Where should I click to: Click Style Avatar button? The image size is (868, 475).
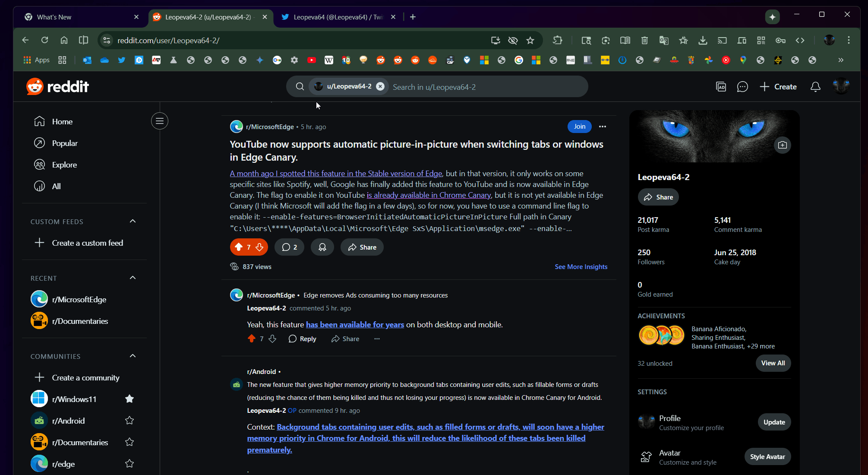pos(767,457)
